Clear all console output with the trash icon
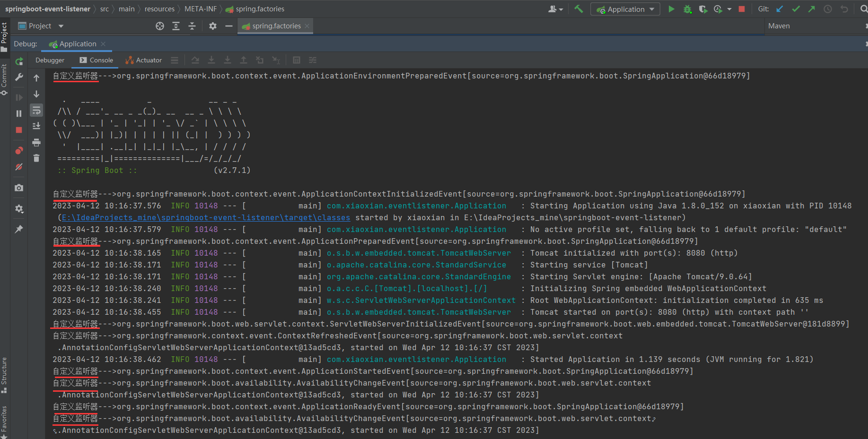The image size is (868, 439). tap(36, 158)
